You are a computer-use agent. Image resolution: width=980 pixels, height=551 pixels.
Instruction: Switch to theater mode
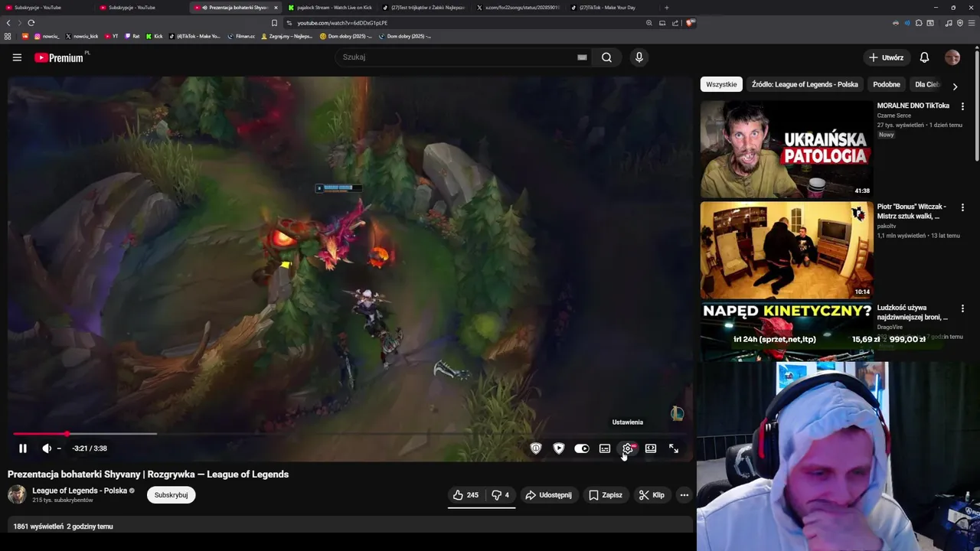[651, 448]
